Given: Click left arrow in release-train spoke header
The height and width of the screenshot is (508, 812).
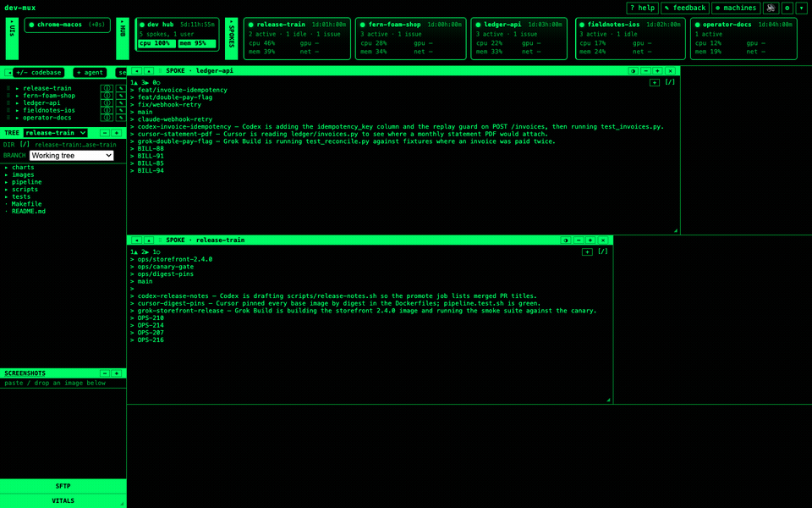Looking at the screenshot, I should point(136,240).
